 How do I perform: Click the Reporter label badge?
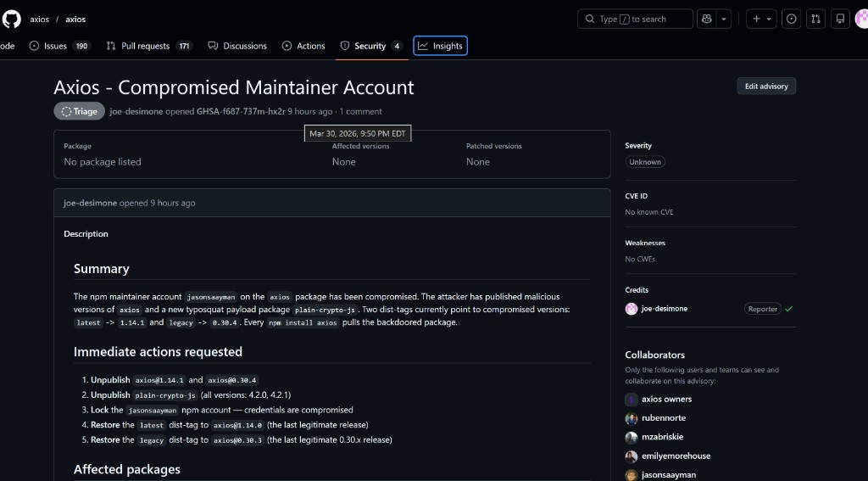pyautogui.click(x=762, y=309)
